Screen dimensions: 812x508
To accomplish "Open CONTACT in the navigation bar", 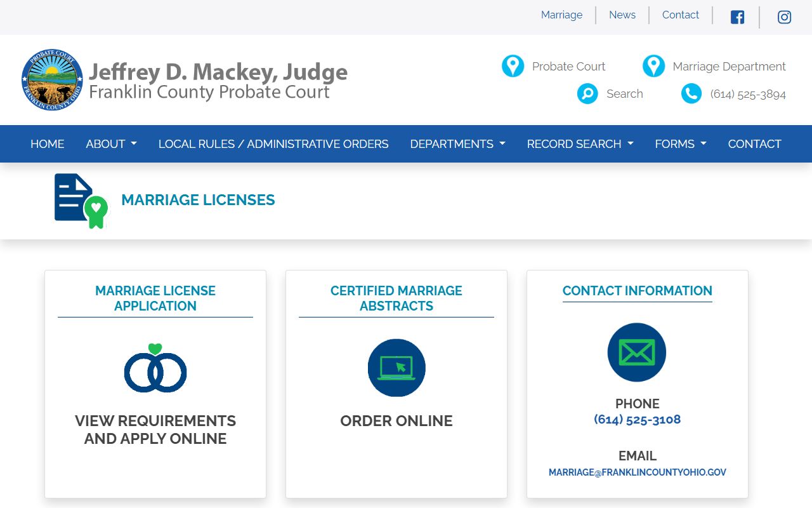I will point(754,144).
